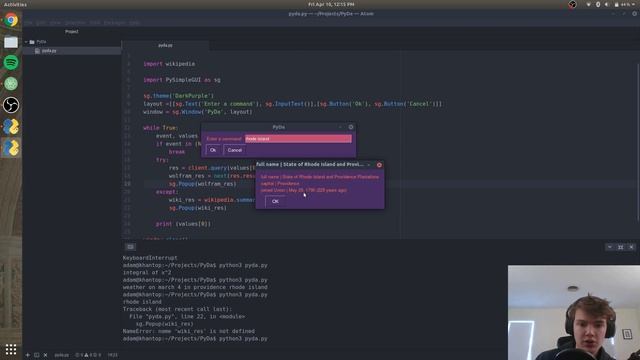Open the volume indicator in top bar

pyautogui.click(x=607, y=4)
